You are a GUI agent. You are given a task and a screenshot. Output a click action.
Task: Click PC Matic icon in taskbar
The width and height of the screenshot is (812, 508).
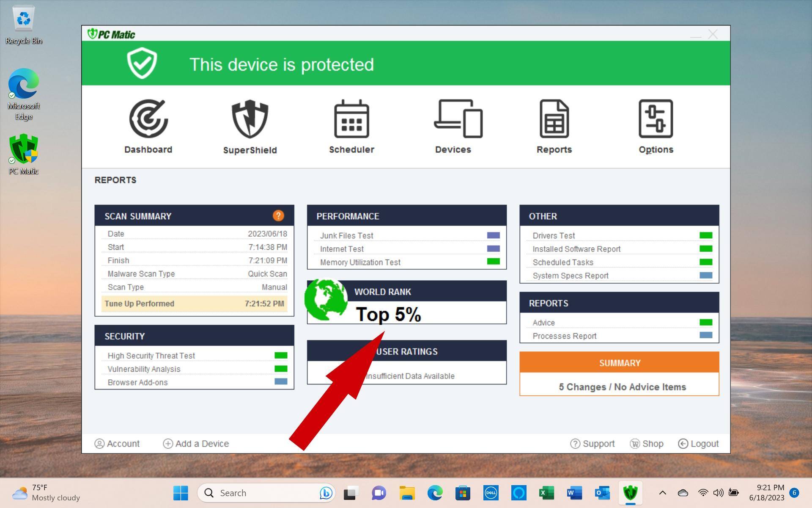tap(630, 493)
